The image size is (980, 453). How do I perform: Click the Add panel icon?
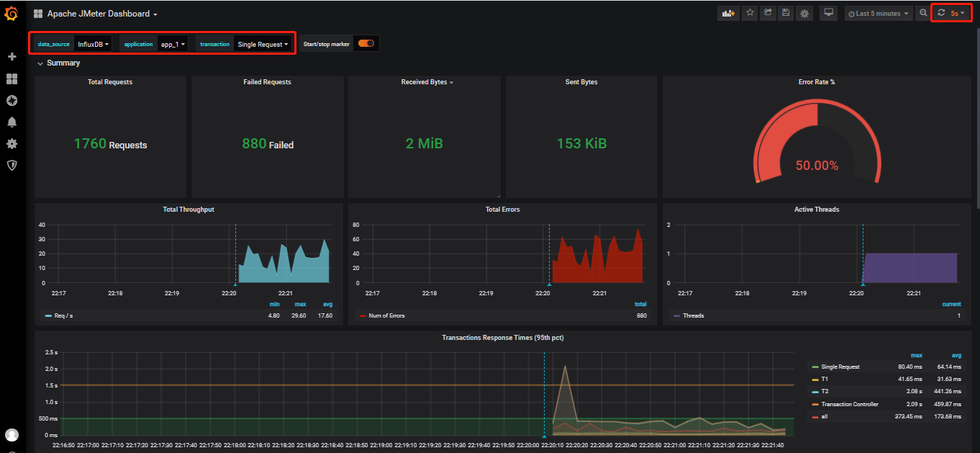coord(728,13)
